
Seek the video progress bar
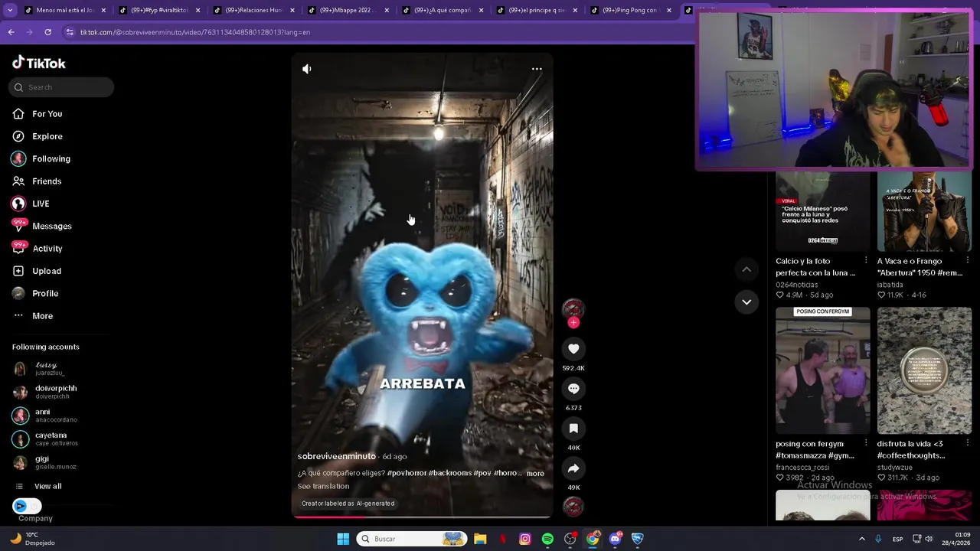(x=422, y=517)
